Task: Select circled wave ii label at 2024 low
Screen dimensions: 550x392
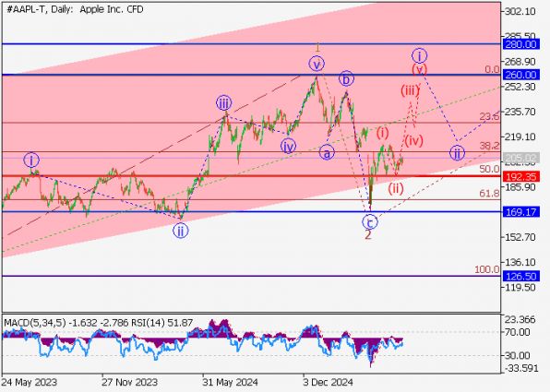Action: coord(181,232)
